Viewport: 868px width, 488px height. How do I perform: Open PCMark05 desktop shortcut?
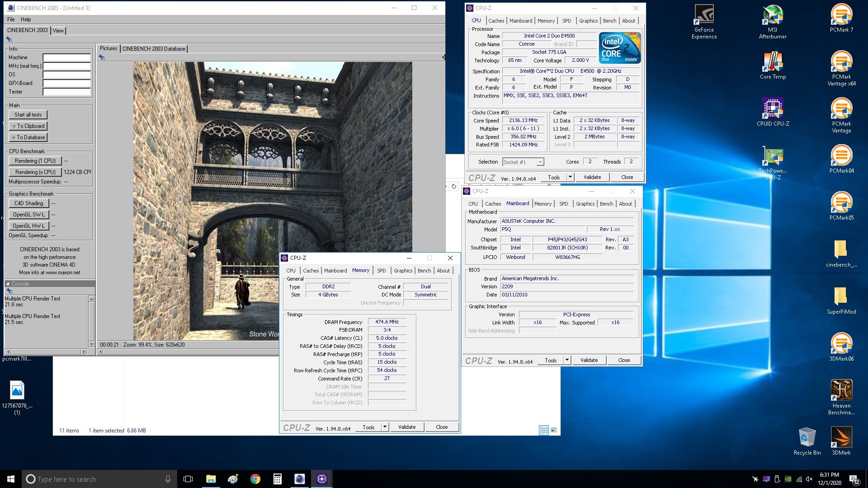tap(841, 206)
